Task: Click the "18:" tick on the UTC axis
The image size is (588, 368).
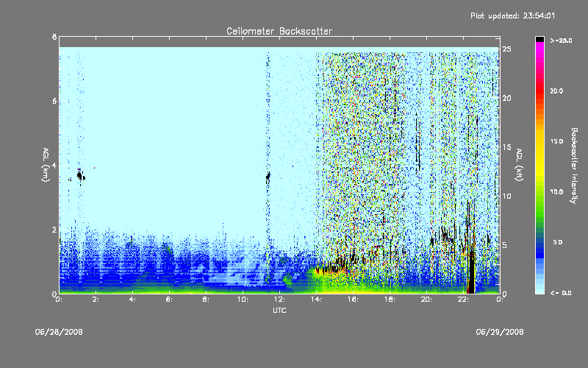Action: point(390,300)
